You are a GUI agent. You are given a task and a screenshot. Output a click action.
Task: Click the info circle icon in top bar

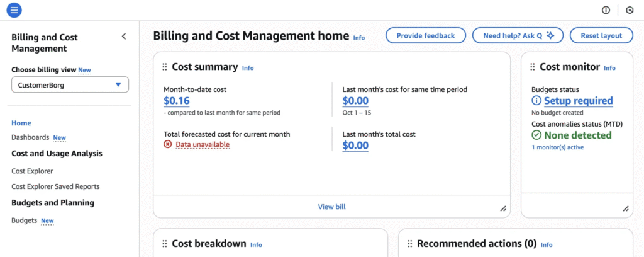pyautogui.click(x=606, y=10)
